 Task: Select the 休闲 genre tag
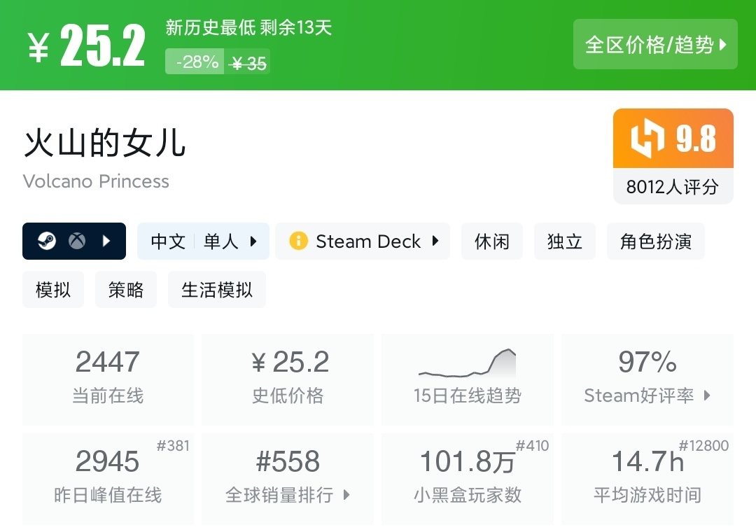point(492,241)
